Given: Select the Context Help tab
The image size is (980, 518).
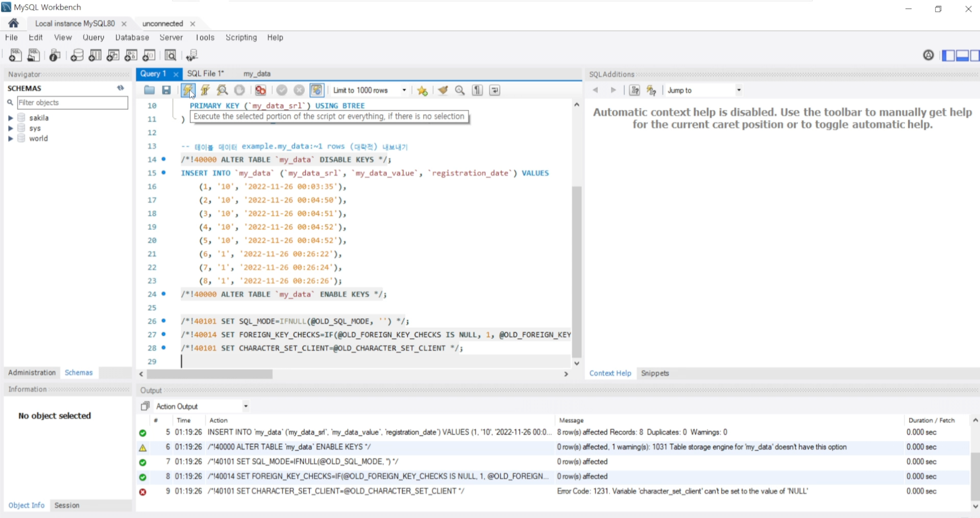Looking at the screenshot, I should 610,373.
